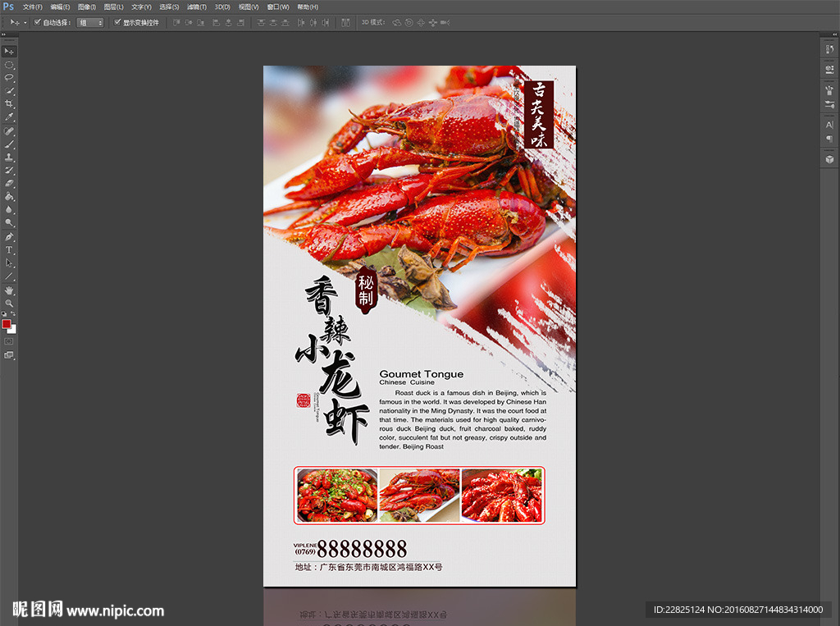The height and width of the screenshot is (626, 840).
Task: Open the 窗口(W) menu
Action: pos(278,7)
